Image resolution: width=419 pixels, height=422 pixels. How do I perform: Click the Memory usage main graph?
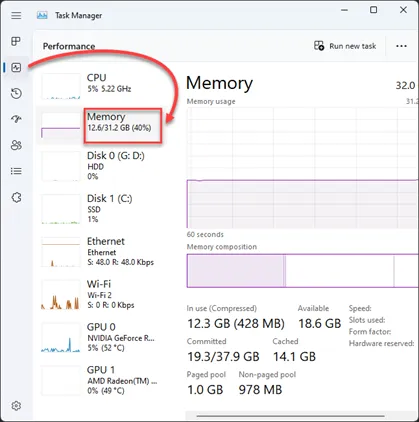(302, 168)
